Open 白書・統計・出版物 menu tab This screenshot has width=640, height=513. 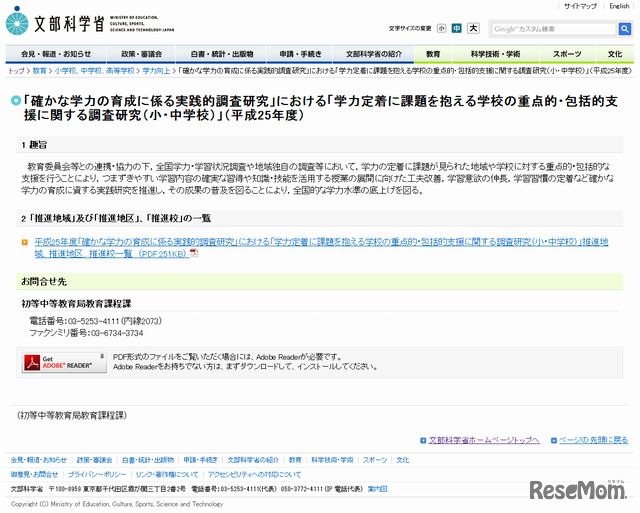pyautogui.click(x=221, y=54)
